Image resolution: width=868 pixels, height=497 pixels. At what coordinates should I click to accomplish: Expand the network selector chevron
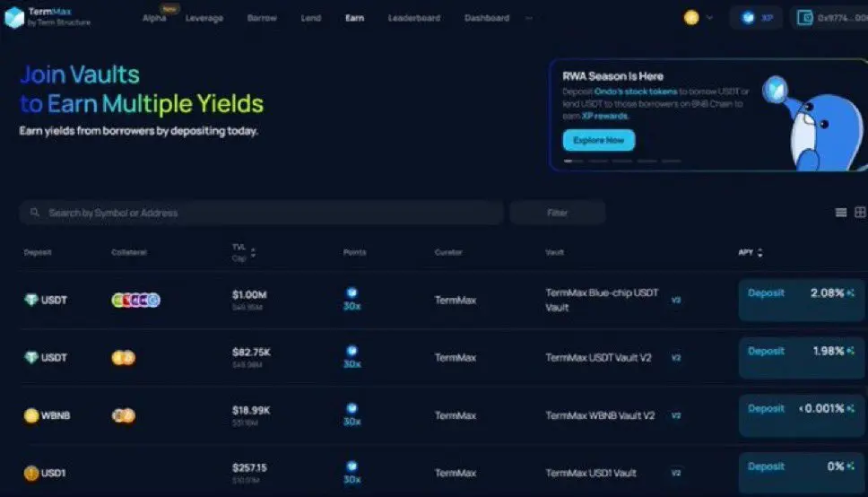pyautogui.click(x=709, y=18)
